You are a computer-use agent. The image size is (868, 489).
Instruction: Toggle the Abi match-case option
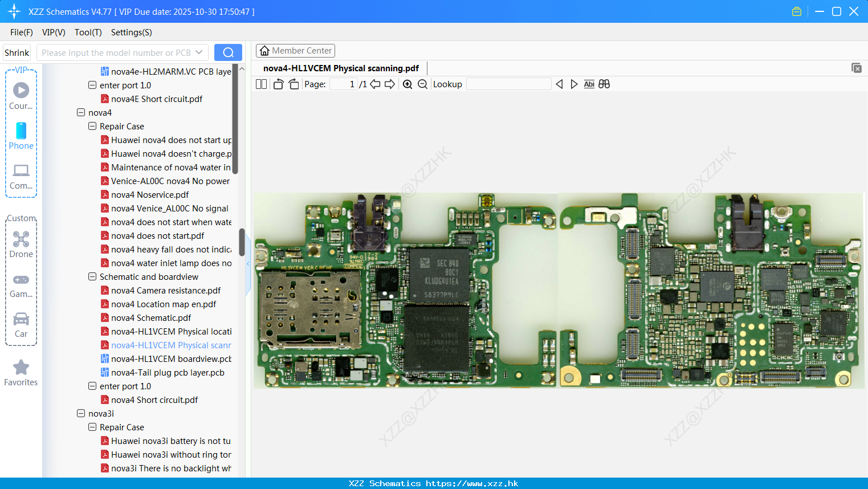(589, 84)
